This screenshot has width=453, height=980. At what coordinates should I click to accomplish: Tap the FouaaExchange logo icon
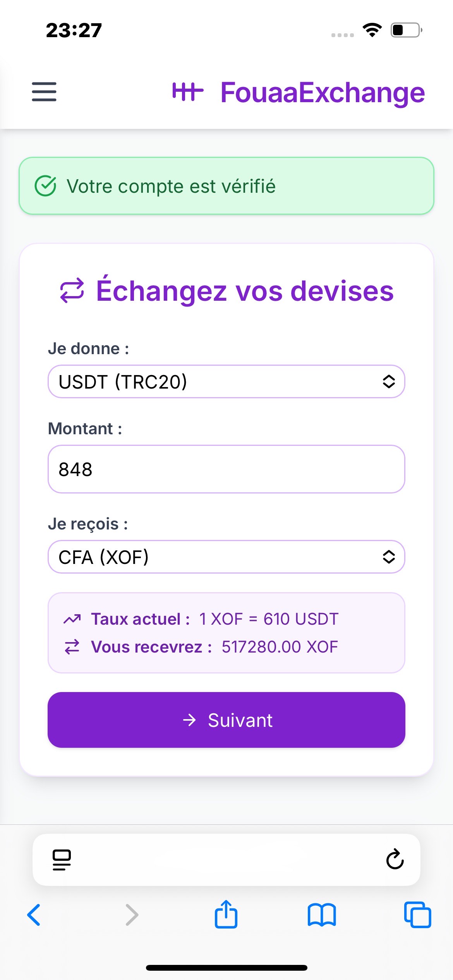[x=188, y=92]
